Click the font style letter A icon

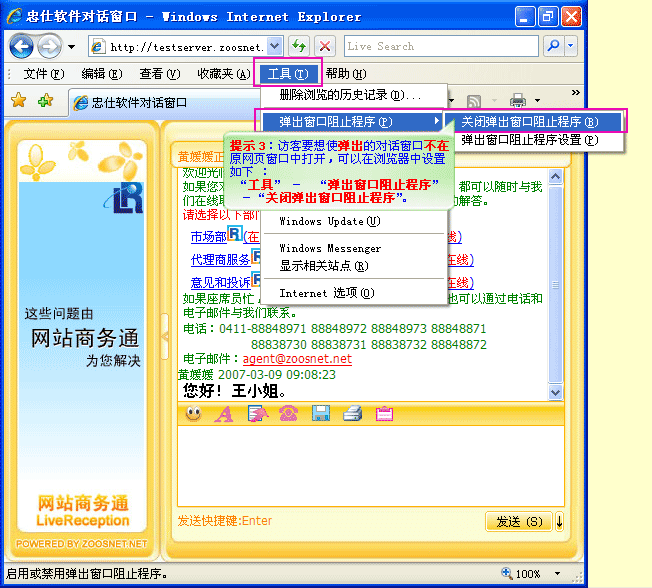click(x=225, y=413)
